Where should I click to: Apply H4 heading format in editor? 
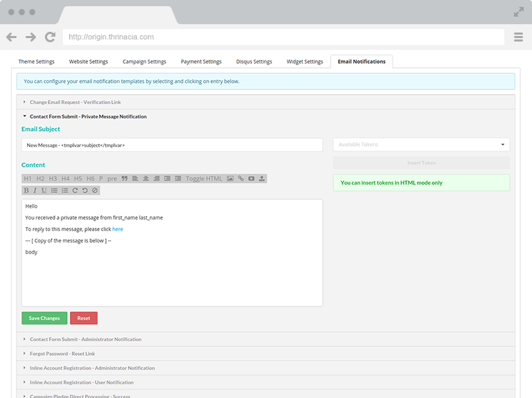tap(65, 179)
